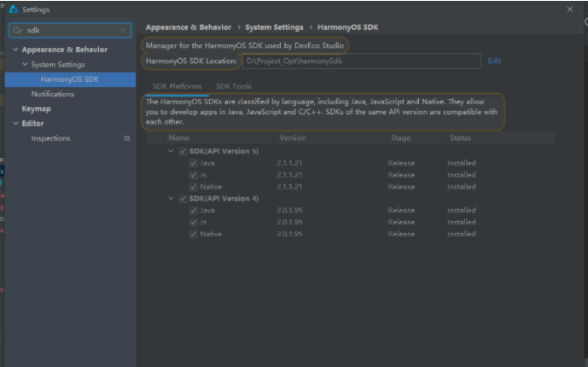Toggle SDK(API Version 4) checkbox
Viewport: 588px width, 367px height.
pos(183,199)
